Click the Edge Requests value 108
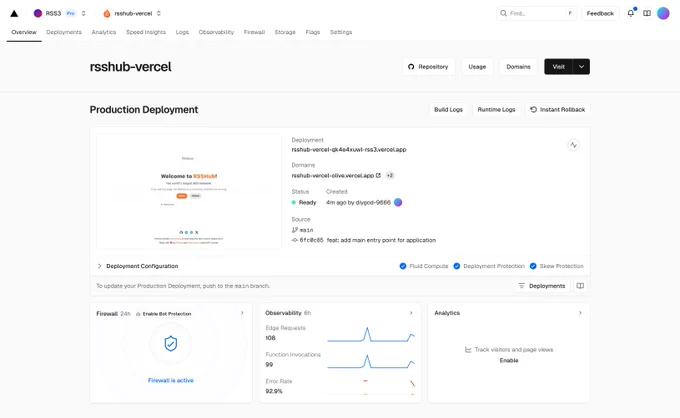The height and width of the screenshot is (418, 680). coord(270,338)
